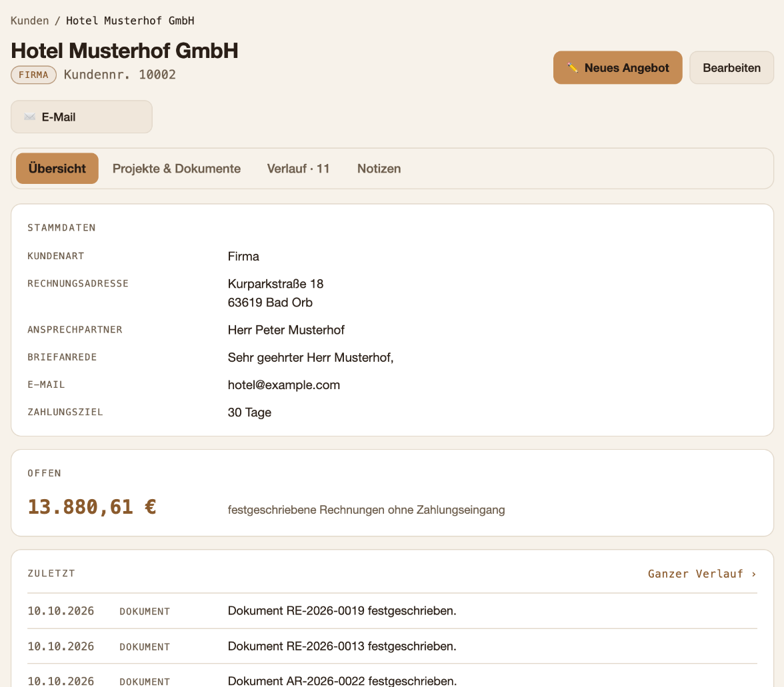Click the open amount 13.880,61 €
This screenshot has height=687, width=784.
[92, 506]
